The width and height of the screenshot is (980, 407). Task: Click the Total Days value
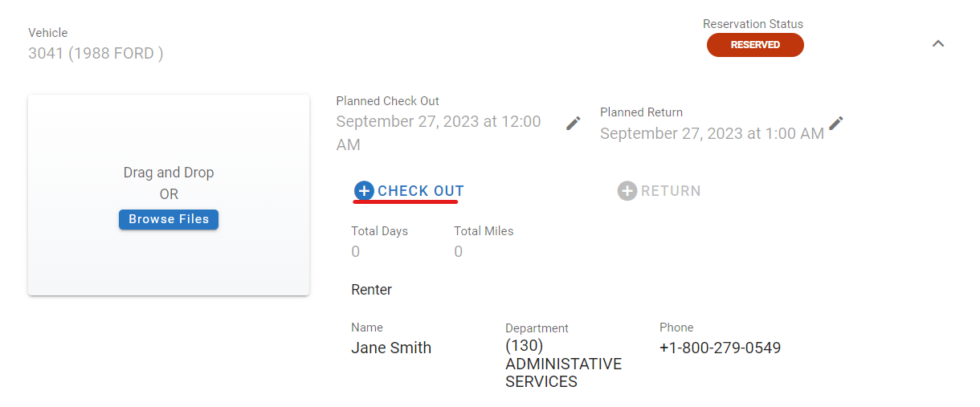coord(356,252)
